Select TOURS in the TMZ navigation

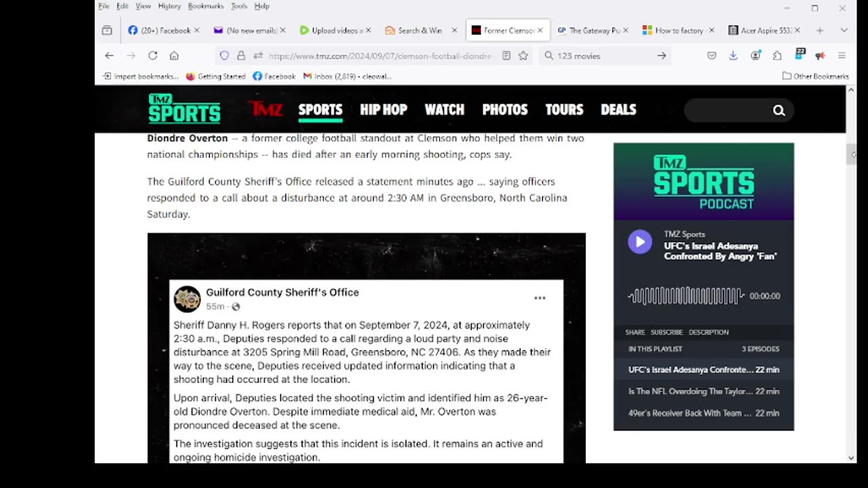point(564,110)
